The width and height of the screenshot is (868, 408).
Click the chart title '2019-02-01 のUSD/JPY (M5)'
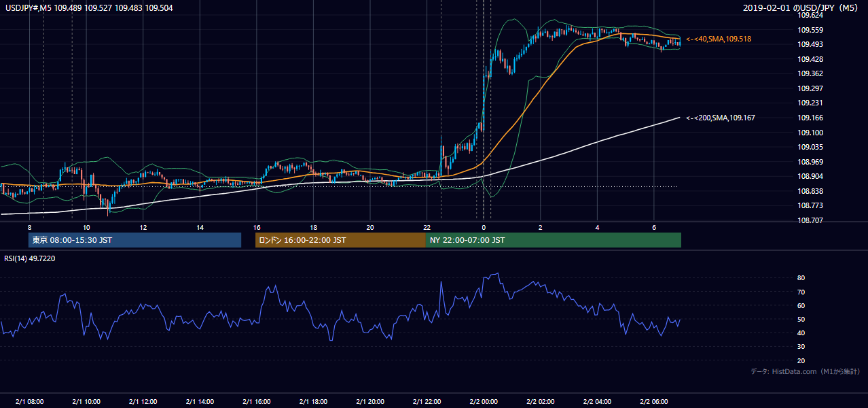[x=801, y=7]
